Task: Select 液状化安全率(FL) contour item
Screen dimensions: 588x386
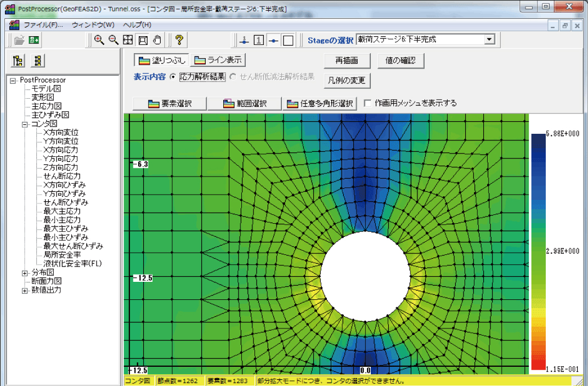Action: pos(72,263)
